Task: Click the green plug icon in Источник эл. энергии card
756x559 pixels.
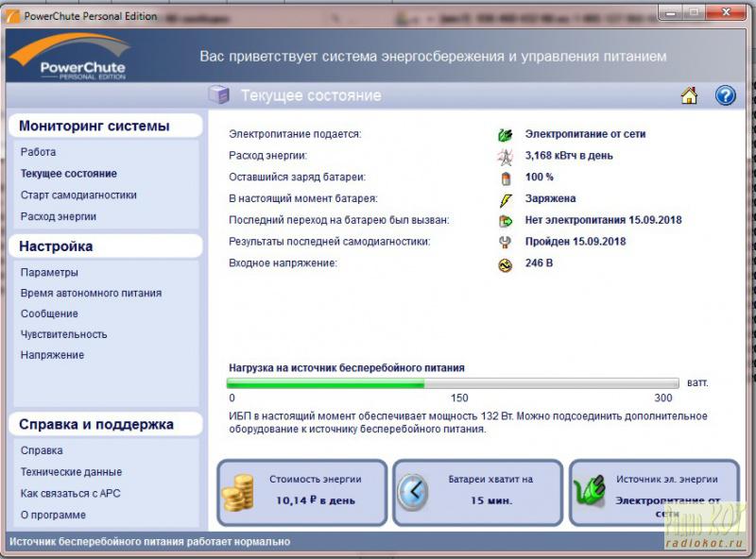Action: (590, 491)
